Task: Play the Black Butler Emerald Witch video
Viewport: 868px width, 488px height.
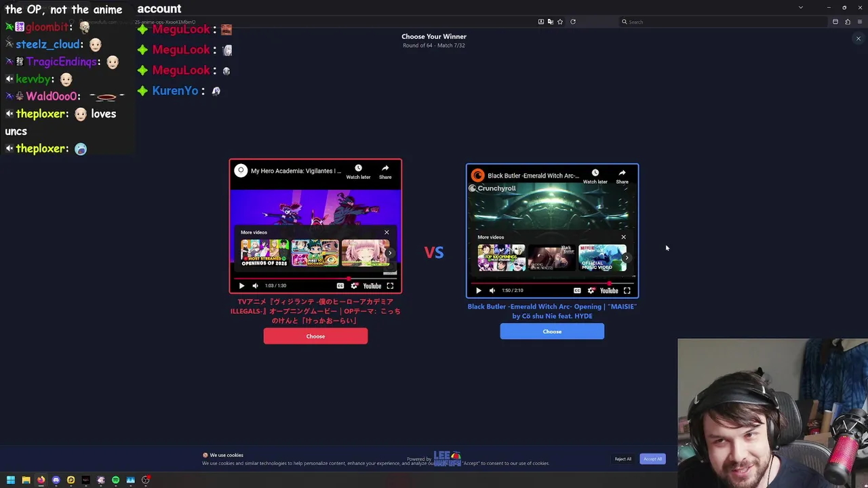Action: (x=478, y=291)
